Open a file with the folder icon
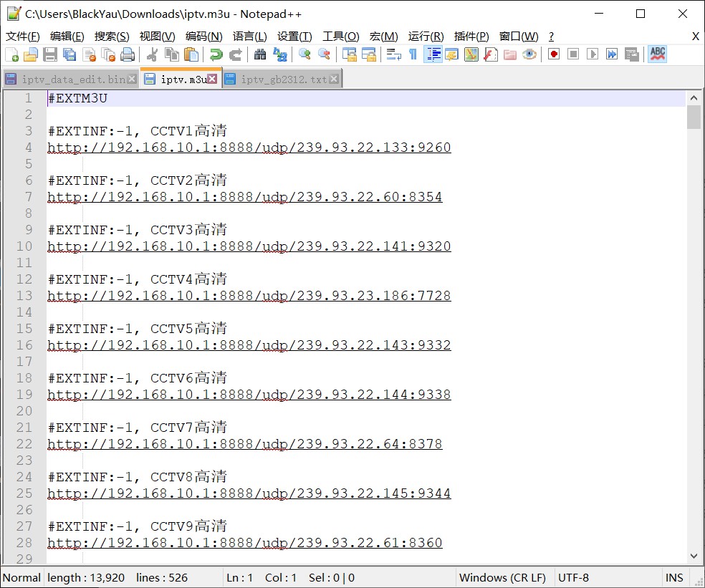 (31, 54)
